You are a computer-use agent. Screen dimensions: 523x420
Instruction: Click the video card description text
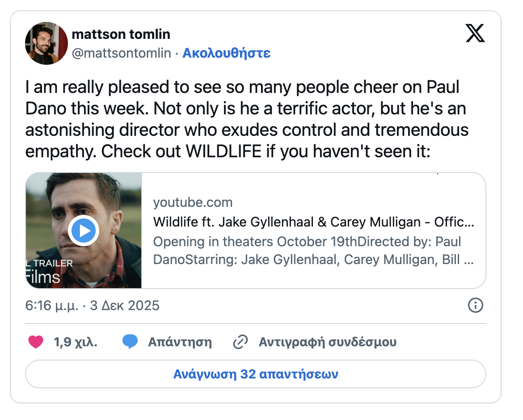[x=313, y=251]
